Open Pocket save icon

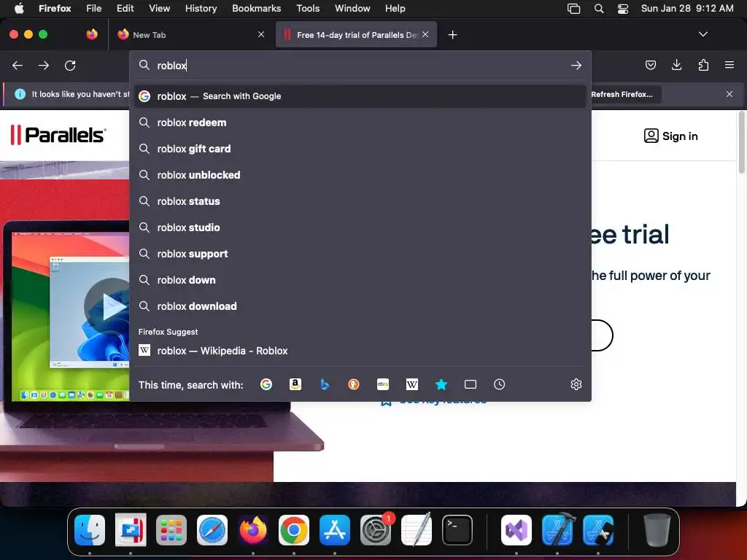(x=650, y=65)
